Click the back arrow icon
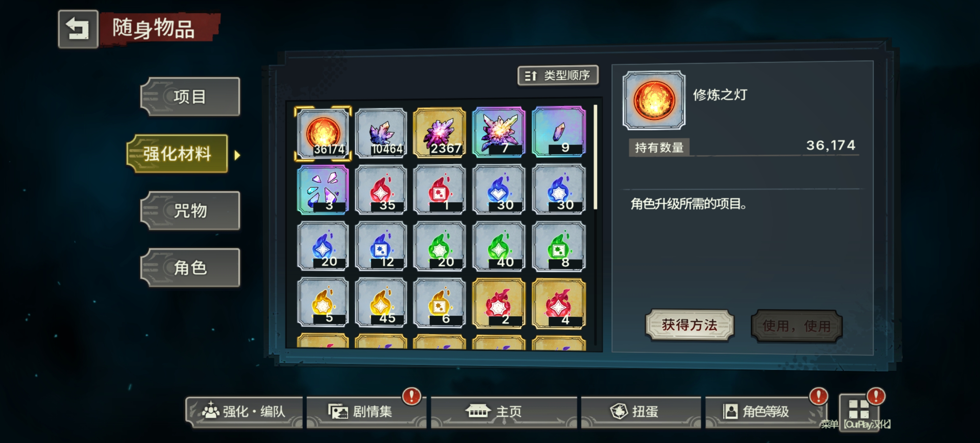The image size is (980, 443). tap(78, 29)
